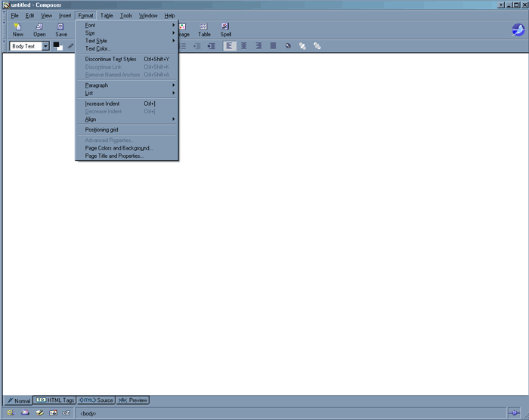529x420 pixels.
Task: Click the body tag in status bar
Action: tap(88, 413)
